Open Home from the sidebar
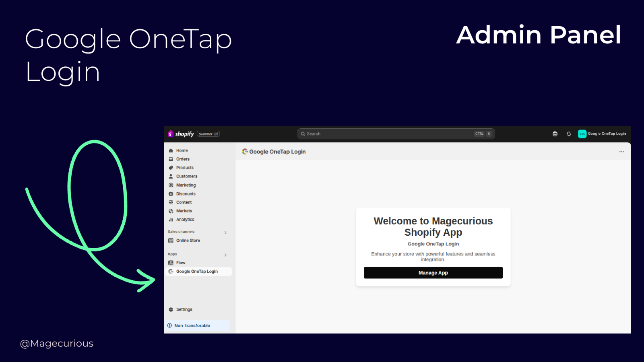Screen dimensions: 644x362 click(x=171, y=150)
